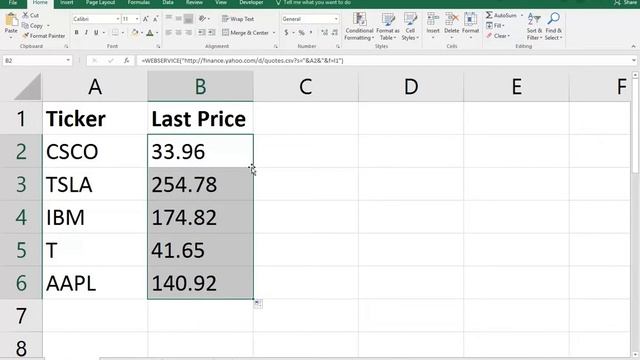Delete cells using Delete button

pyautogui.click(x=451, y=26)
